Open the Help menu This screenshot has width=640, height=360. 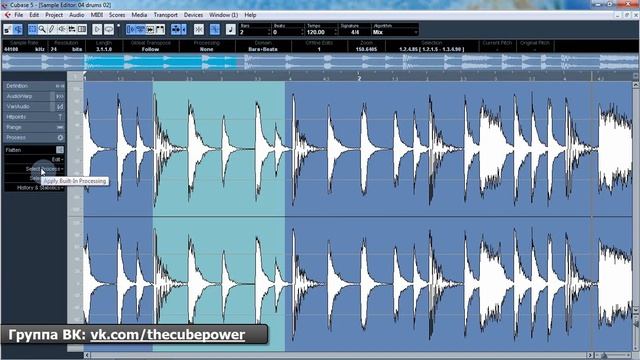(x=250, y=15)
